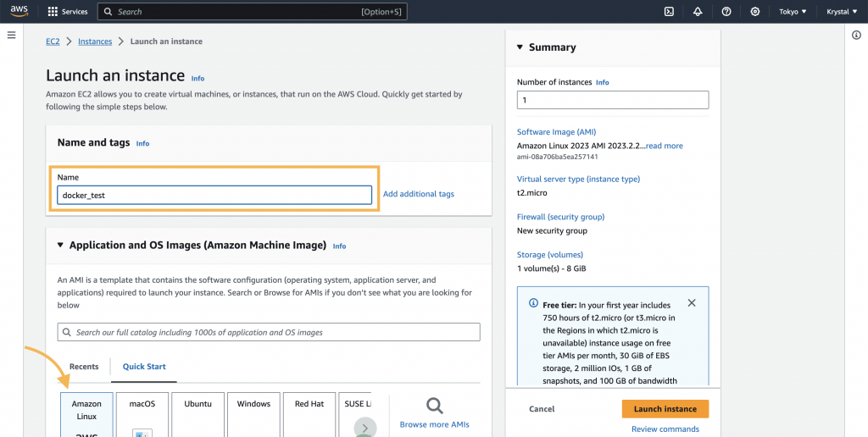The image size is (868, 437).
Task: Dismiss the Free tier notice
Action: pyautogui.click(x=692, y=303)
